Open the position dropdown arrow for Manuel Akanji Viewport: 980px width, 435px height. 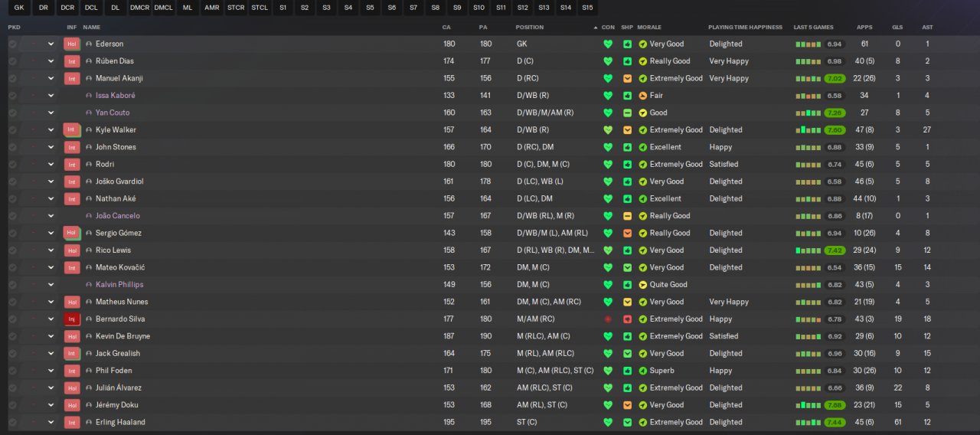(x=51, y=78)
